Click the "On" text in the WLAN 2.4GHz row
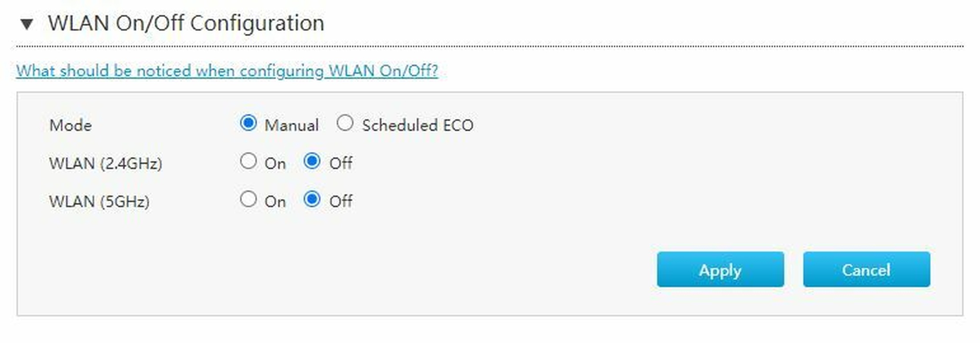 pyautogui.click(x=275, y=164)
